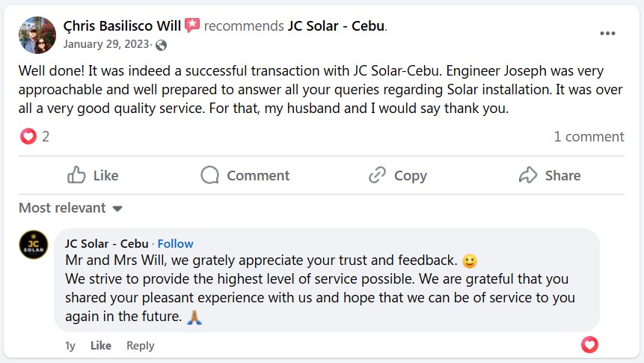Open Chris Basilisco Will's profile picture
Viewport: 644px width, 363px height.
pyautogui.click(x=37, y=34)
